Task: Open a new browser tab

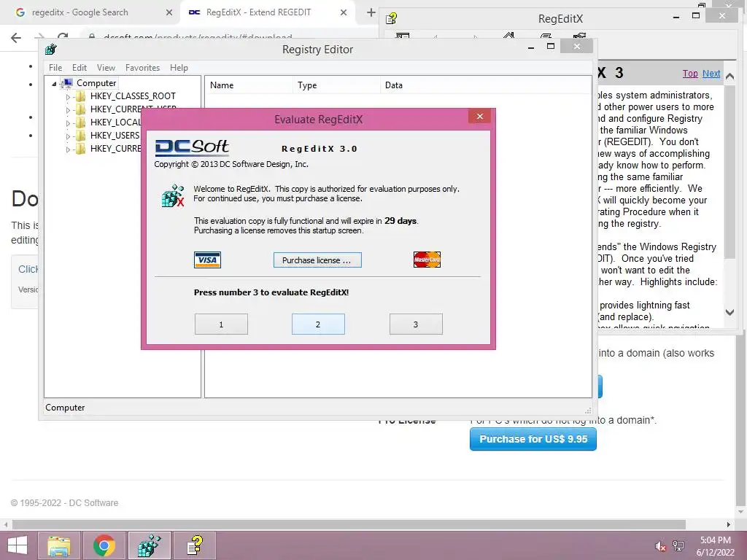Action: [371, 12]
